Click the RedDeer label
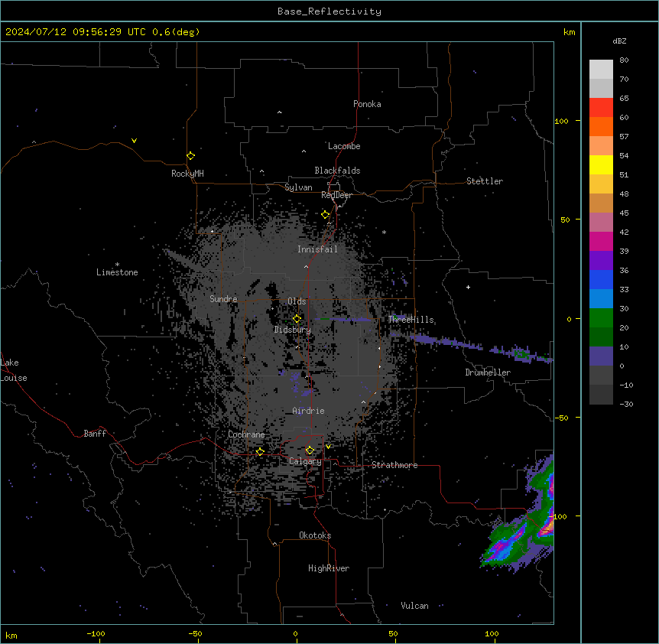This screenshot has height=644, width=659. click(336, 195)
